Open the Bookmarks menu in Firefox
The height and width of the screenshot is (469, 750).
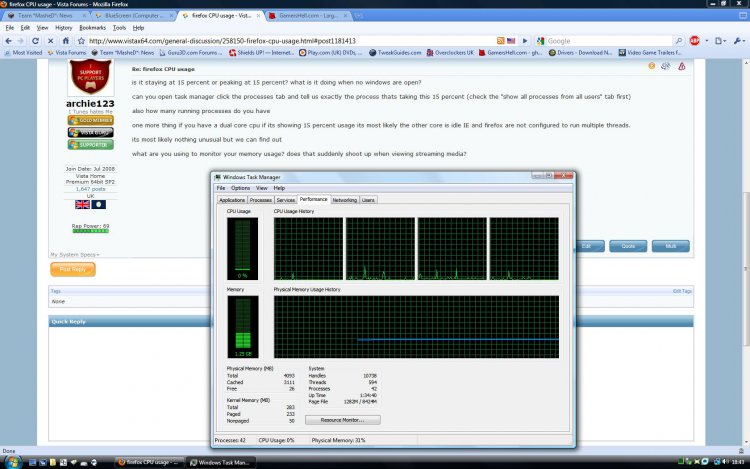[x=92, y=28]
